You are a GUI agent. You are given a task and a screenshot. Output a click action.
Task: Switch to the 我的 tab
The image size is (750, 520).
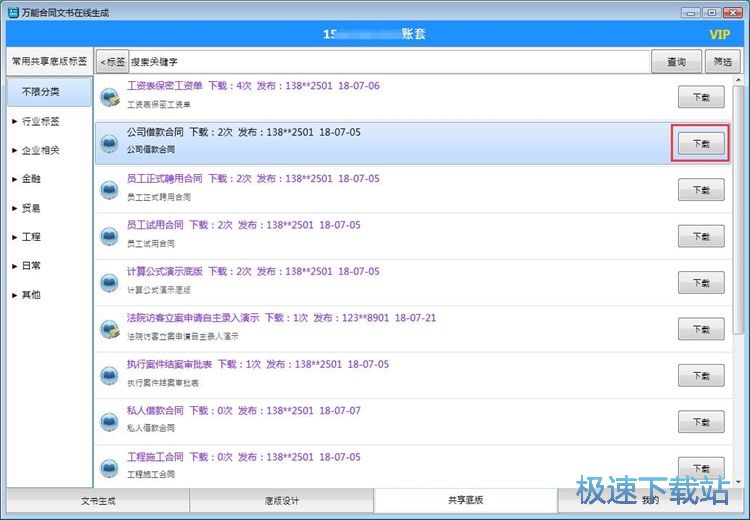[651, 501]
